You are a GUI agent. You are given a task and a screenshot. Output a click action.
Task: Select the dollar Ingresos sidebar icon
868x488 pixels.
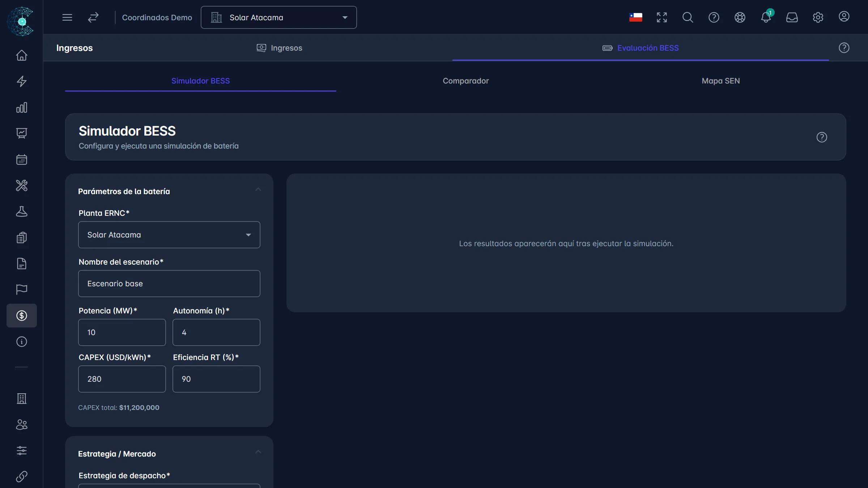22,316
